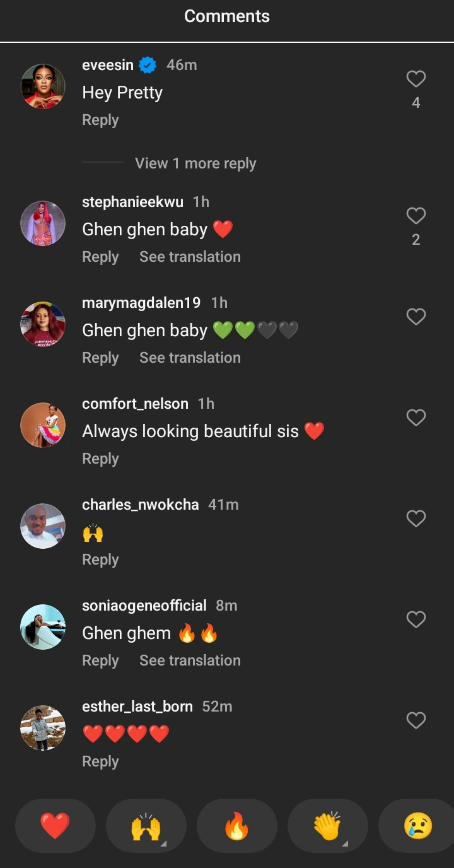Show translation for marymagdalen19's comment

point(190,358)
